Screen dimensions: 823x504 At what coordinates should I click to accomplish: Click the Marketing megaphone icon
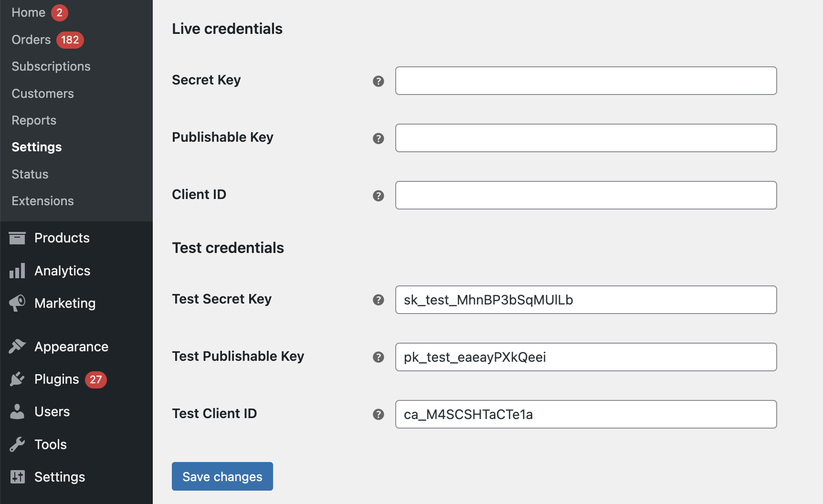point(17,303)
